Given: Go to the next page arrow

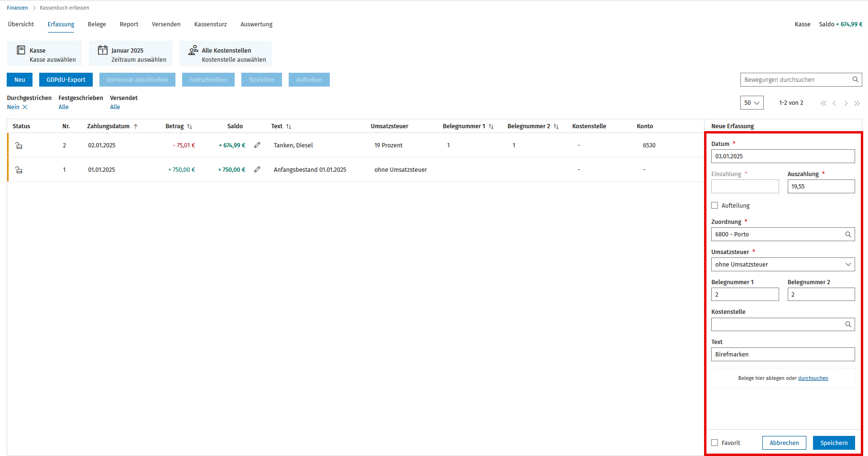Looking at the screenshot, I should (846, 103).
